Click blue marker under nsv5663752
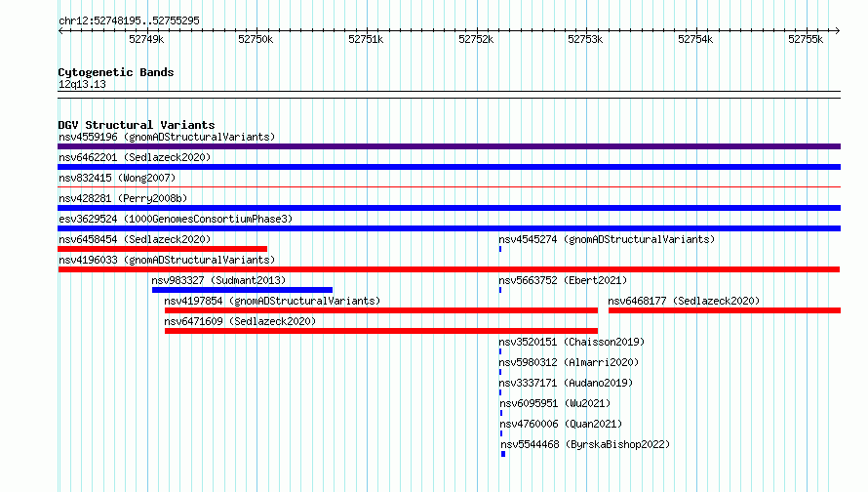This screenshot has width=868, height=492. click(500, 290)
